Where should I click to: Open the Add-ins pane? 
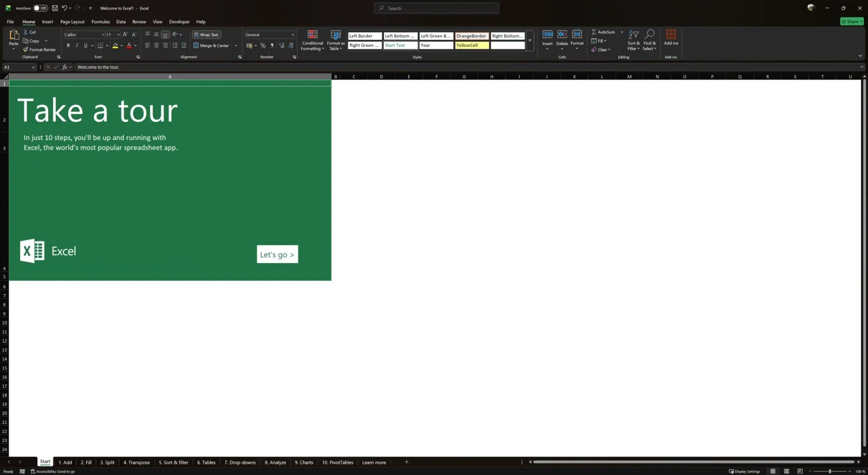tap(671, 37)
